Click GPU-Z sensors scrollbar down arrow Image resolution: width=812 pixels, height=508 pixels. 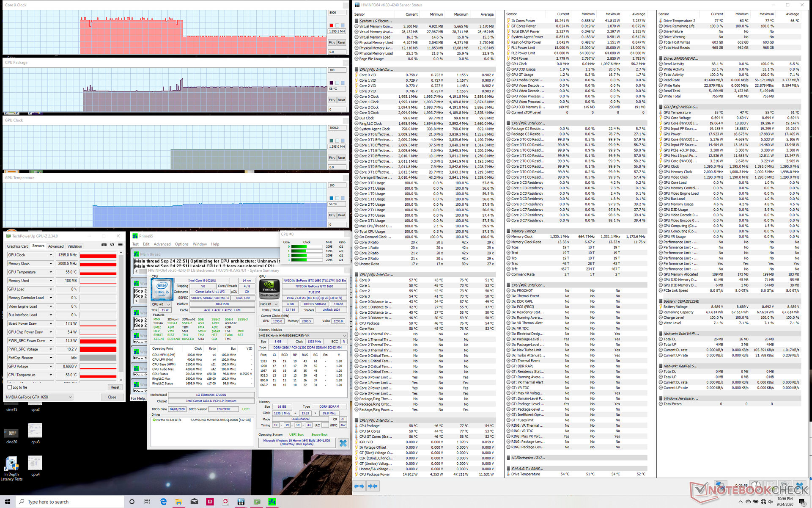[x=121, y=380]
